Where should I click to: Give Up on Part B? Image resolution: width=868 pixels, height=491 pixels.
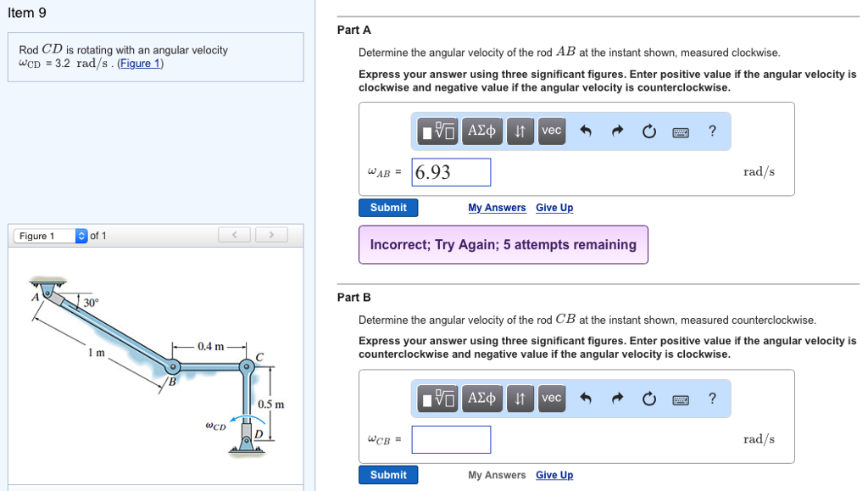coord(554,475)
